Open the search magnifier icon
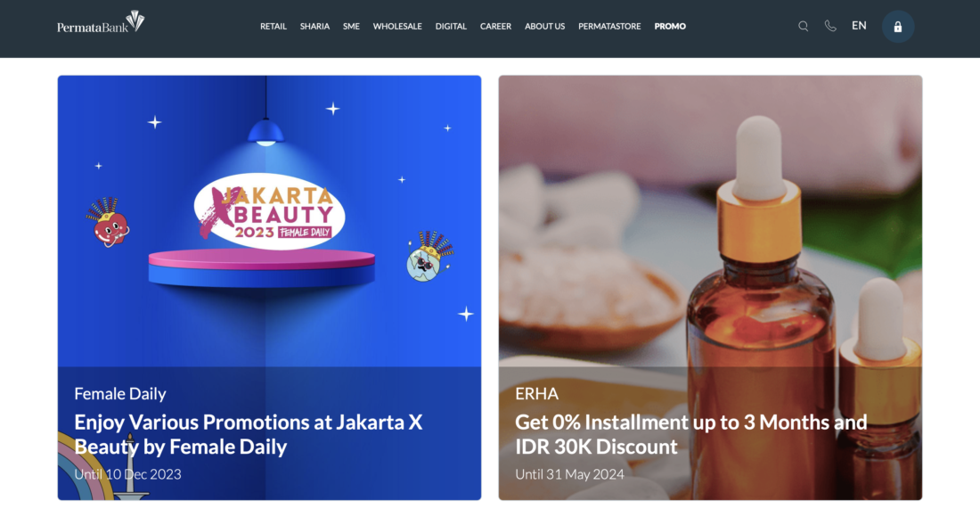Viewport: 980px width, 509px height. click(x=803, y=26)
